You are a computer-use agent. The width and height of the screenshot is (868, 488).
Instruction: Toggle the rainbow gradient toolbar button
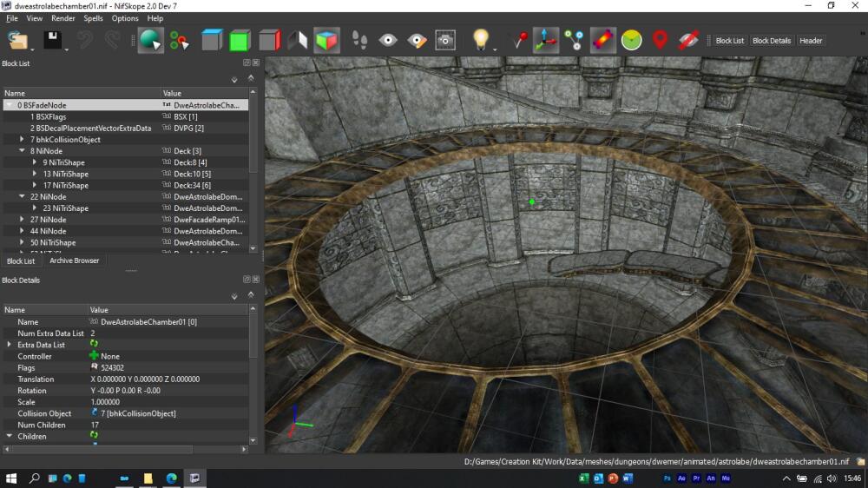pyautogui.click(x=602, y=41)
